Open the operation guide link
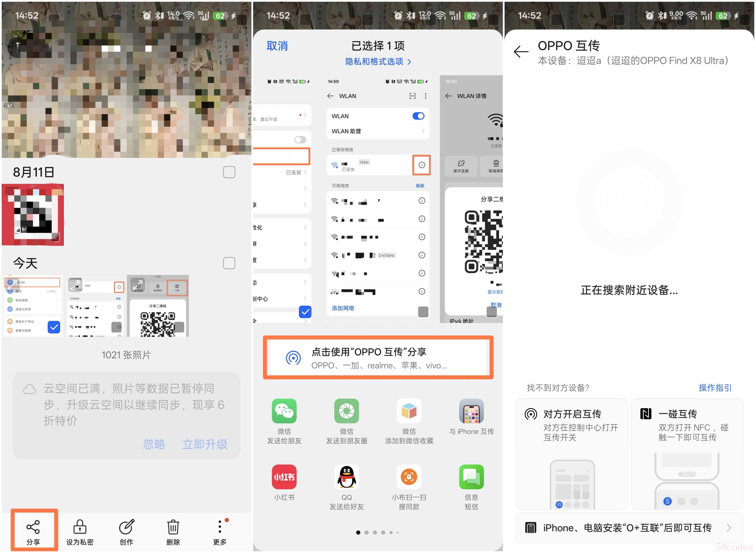Image resolution: width=756 pixels, height=553 pixels. coord(715,388)
